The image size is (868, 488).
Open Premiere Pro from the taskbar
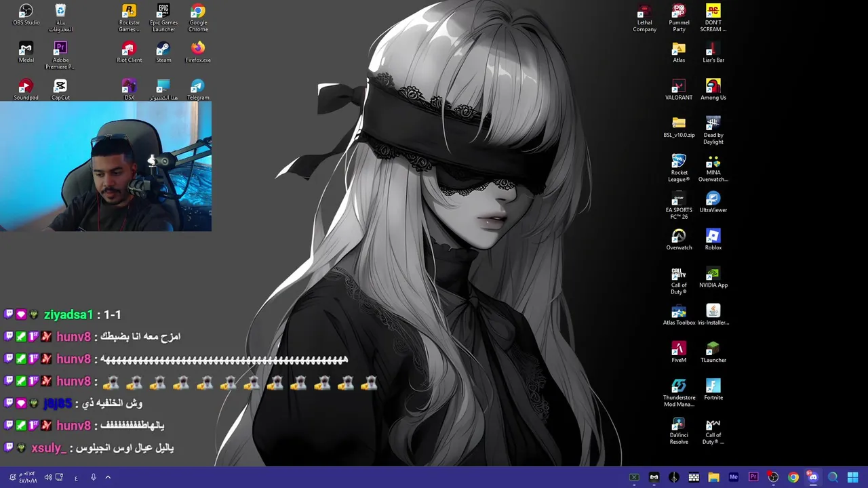coord(753,477)
